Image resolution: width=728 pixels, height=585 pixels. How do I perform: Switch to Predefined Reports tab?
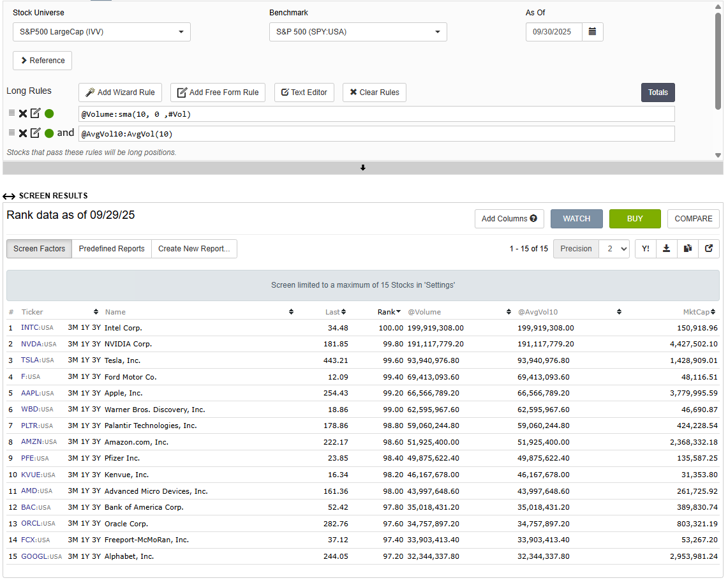(x=112, y=249)
